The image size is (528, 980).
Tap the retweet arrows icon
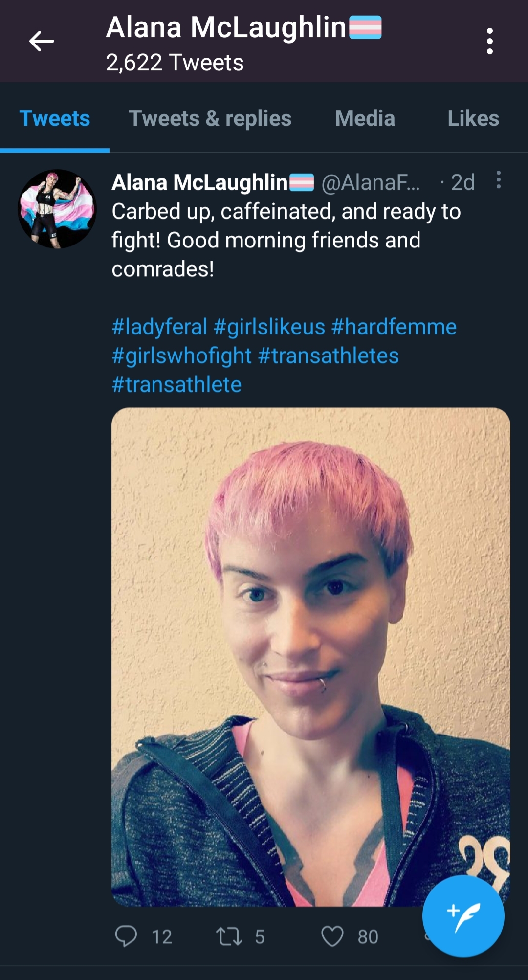[x=229, y=936]
